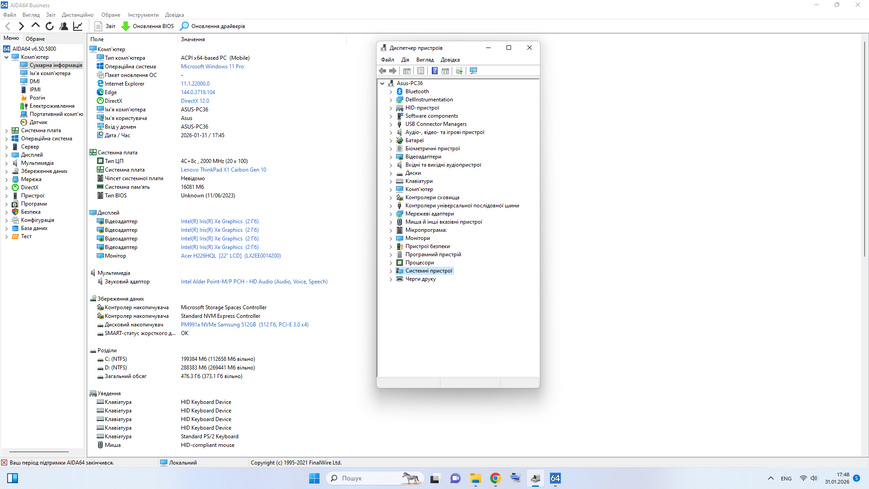Click Оновлення драйверів toolbar button
Image resolution: width=869 pixels, height=489 pixels.
213,26
